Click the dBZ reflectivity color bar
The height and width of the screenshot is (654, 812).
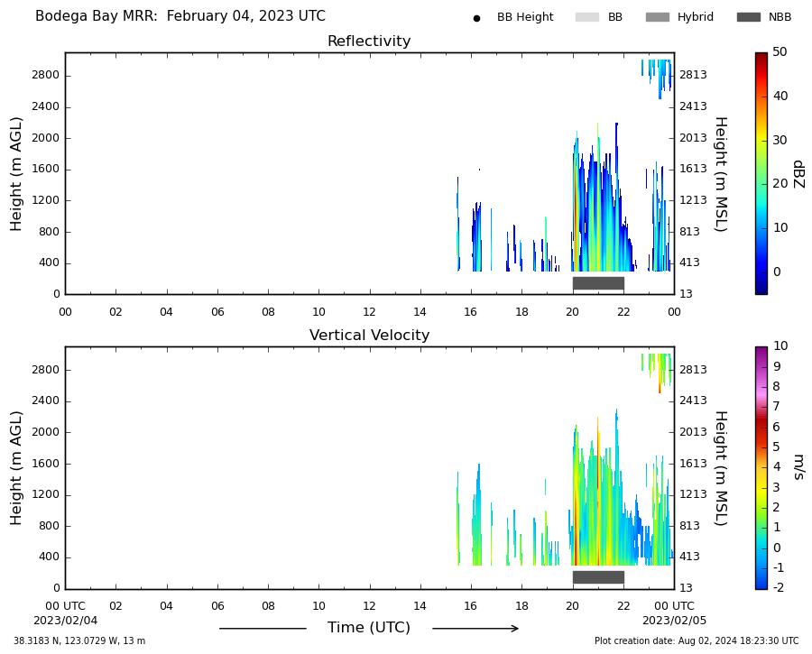tap(761, 173)
